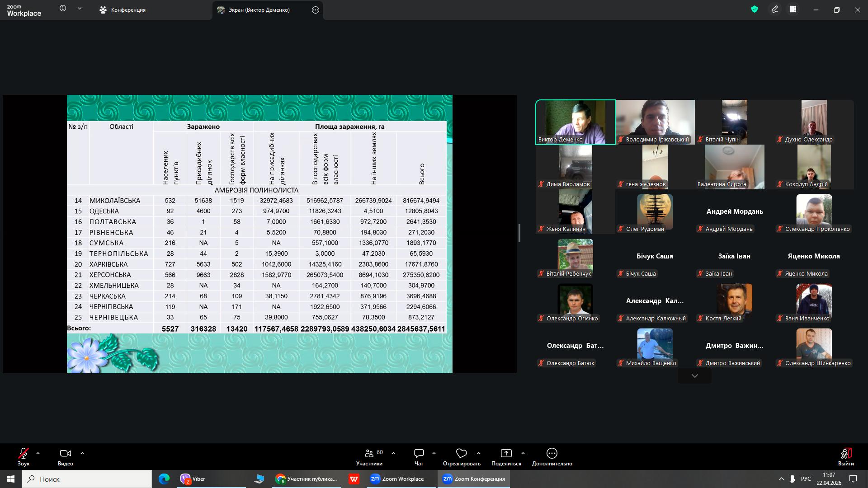The image size is (868, 488).
Task: Toggle the video camera on
Action: pyautogui.click(x=65, y=453)
